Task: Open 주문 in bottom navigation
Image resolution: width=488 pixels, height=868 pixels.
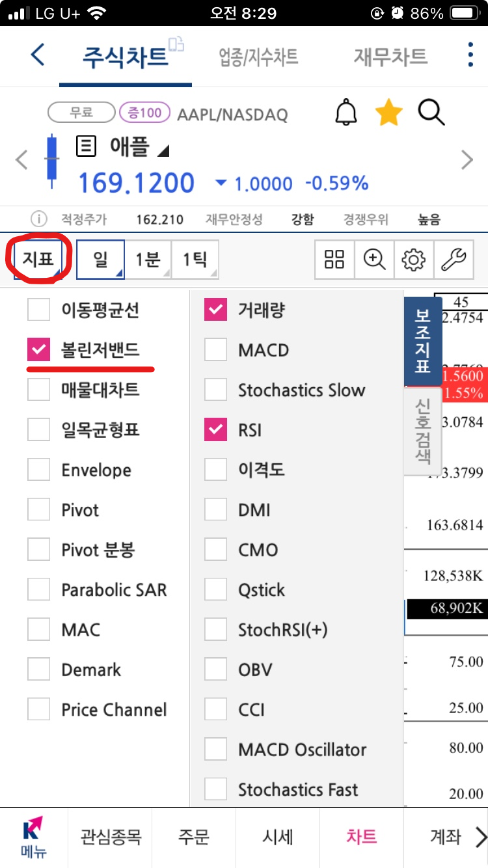Action: click(194, 836)
